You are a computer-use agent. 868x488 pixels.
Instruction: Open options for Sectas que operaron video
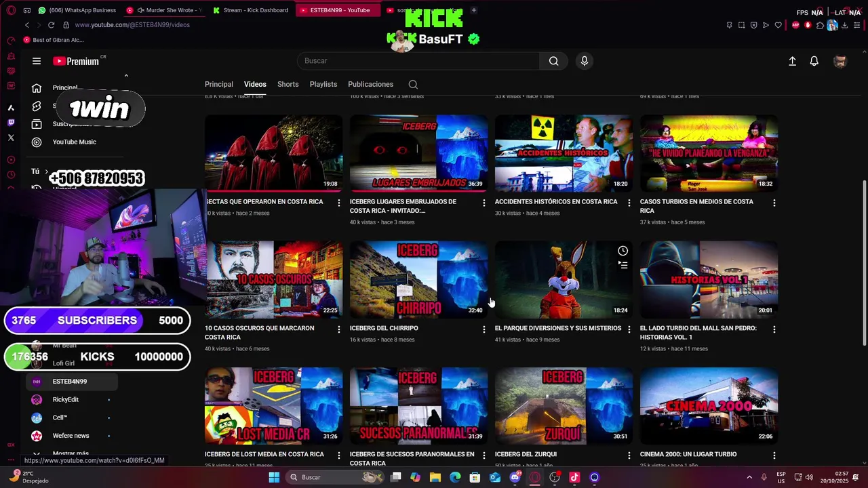point(338,203)
